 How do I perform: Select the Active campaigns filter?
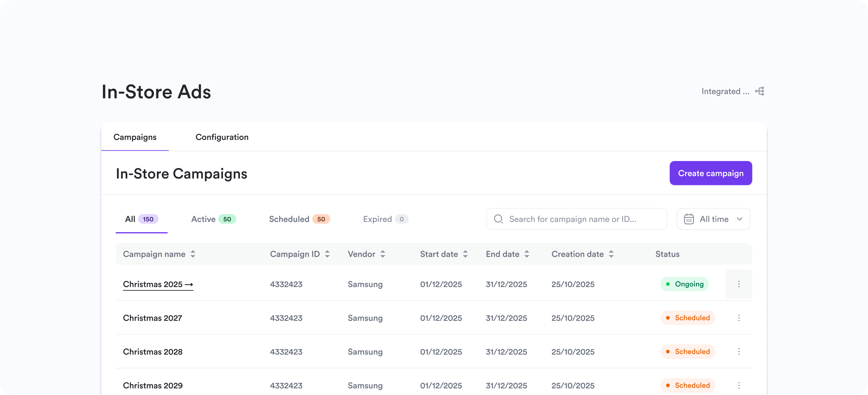[213, 219]
